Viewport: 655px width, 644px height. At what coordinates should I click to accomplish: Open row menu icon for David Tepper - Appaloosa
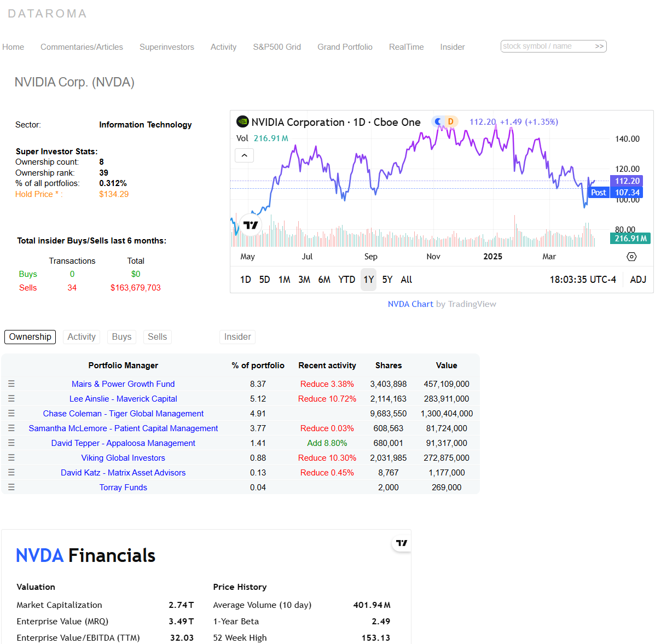[x=11, y=443]
